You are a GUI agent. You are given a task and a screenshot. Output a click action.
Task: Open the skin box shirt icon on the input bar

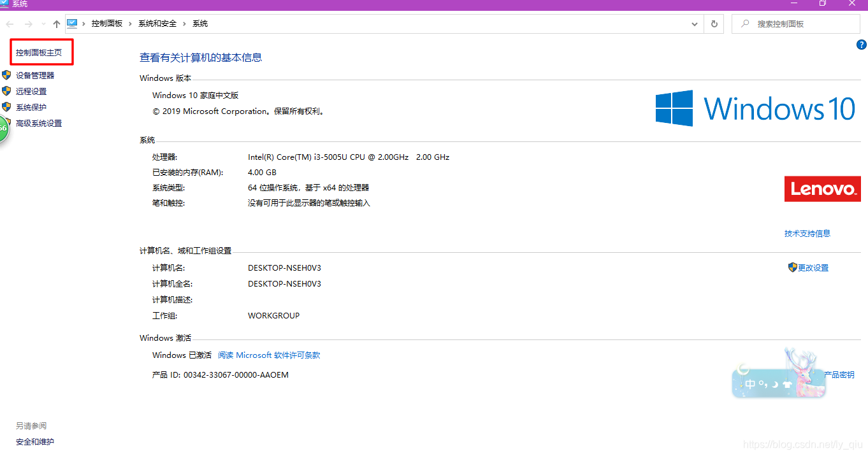coord(788,385)
